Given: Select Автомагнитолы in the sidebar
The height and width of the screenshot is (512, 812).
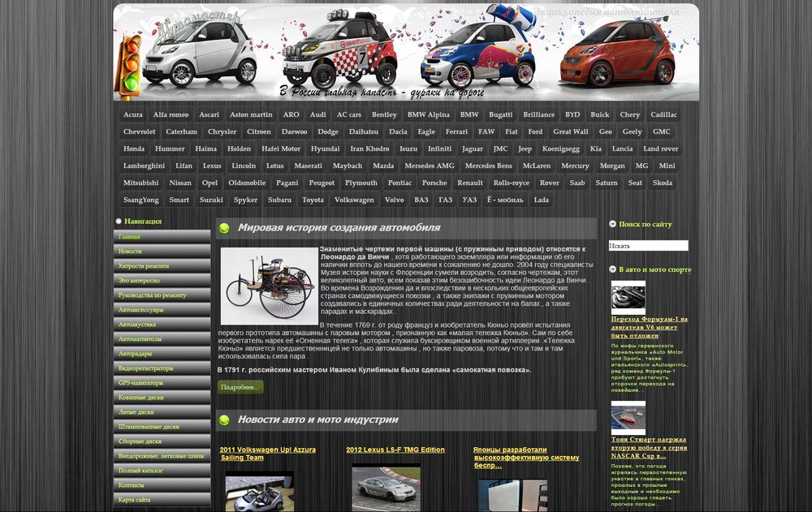Looking at the screenshot, I should pos(162,339).
